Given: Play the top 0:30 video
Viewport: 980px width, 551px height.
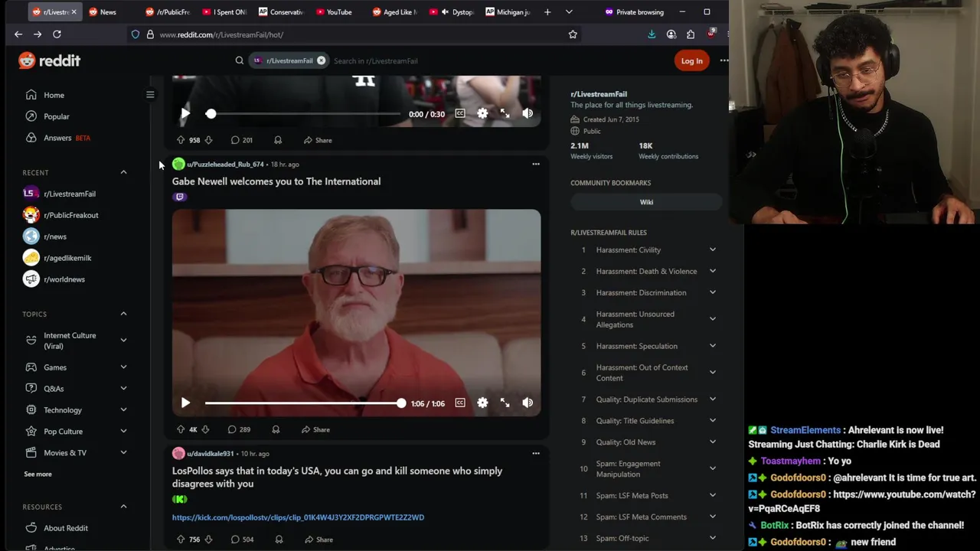Looking at the screenshot, I should [x=185, y=113].
